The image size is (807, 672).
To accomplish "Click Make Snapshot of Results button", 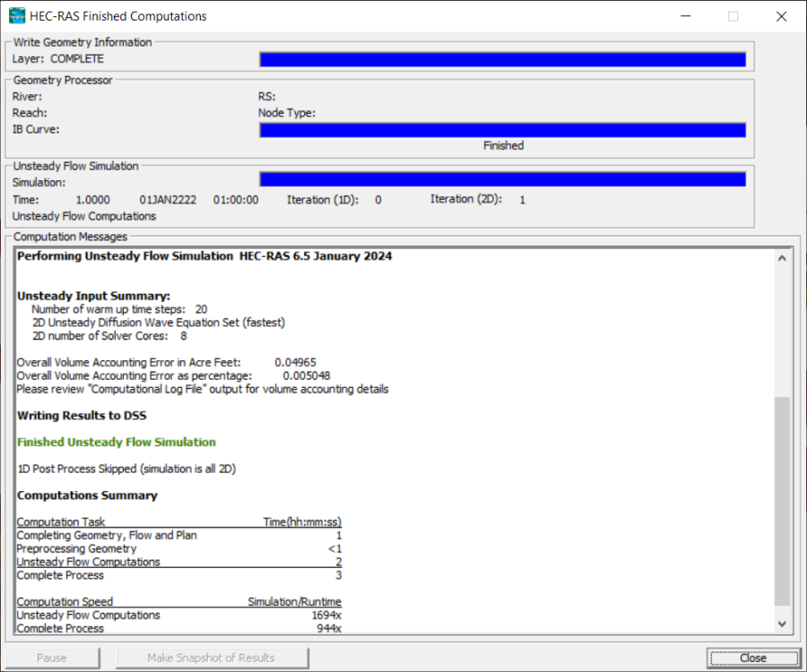I will 211,658.
